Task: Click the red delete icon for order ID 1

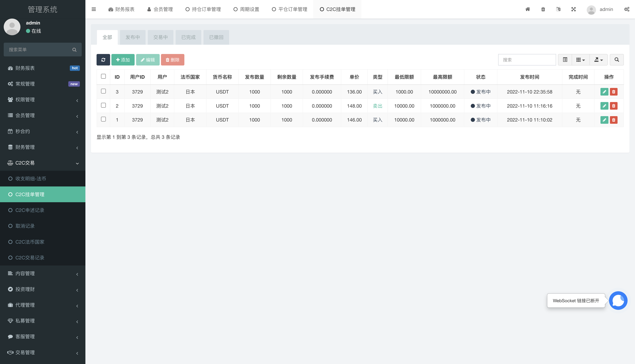Action: tap(613, 120)
